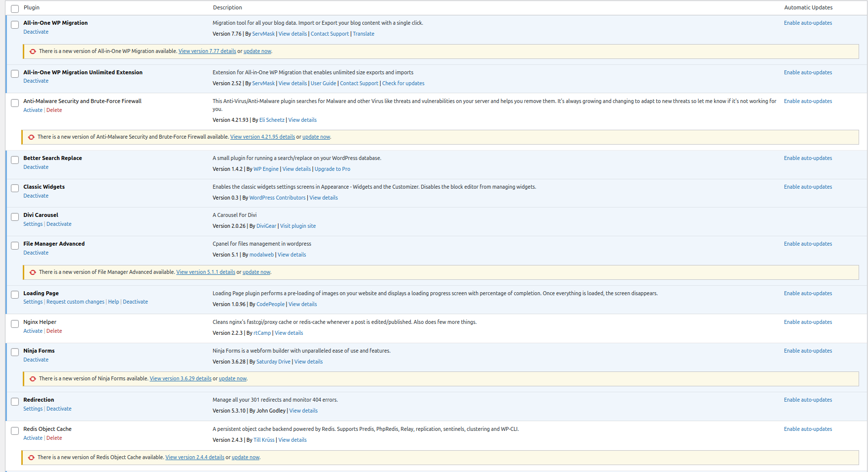The image size is (868, 472).
Task: Activate the Nginx Helper plugin
Action: click(x=33, y=331)
